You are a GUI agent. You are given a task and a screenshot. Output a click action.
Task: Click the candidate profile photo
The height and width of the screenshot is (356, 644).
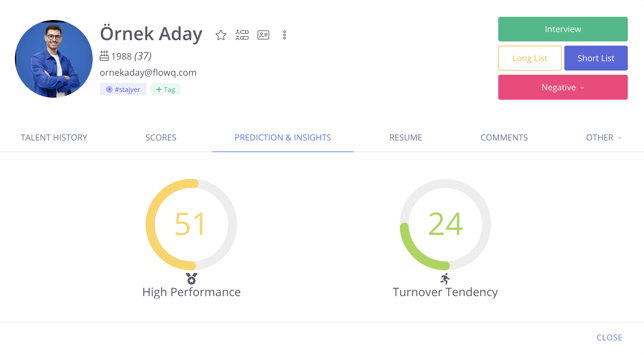54,59
